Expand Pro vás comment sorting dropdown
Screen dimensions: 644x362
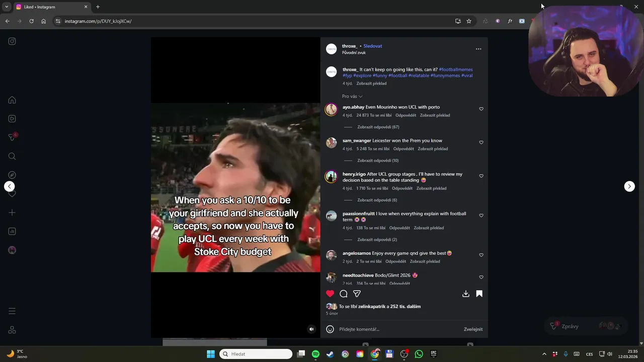pos(352,97)
